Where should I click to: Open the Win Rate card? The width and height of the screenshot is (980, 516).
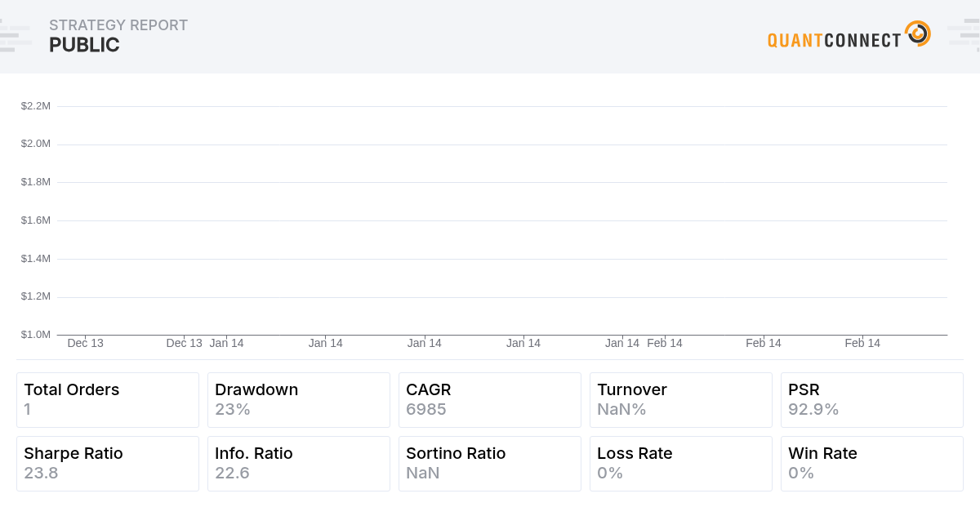coord(872,464)
